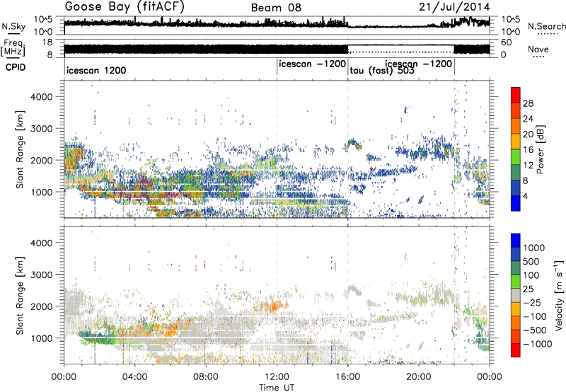Click the "20" value on the Power scale
This screenshot has height=392, width=566.
[528, 134]
